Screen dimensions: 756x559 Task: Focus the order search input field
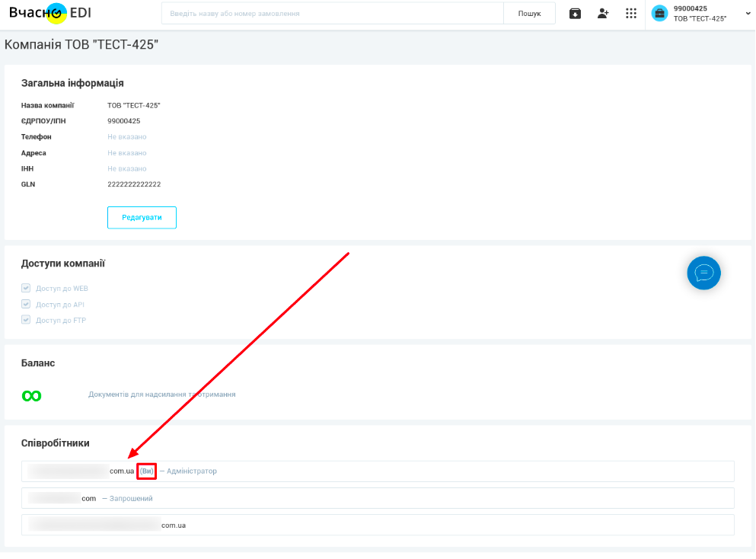click(x=332, y=14)
